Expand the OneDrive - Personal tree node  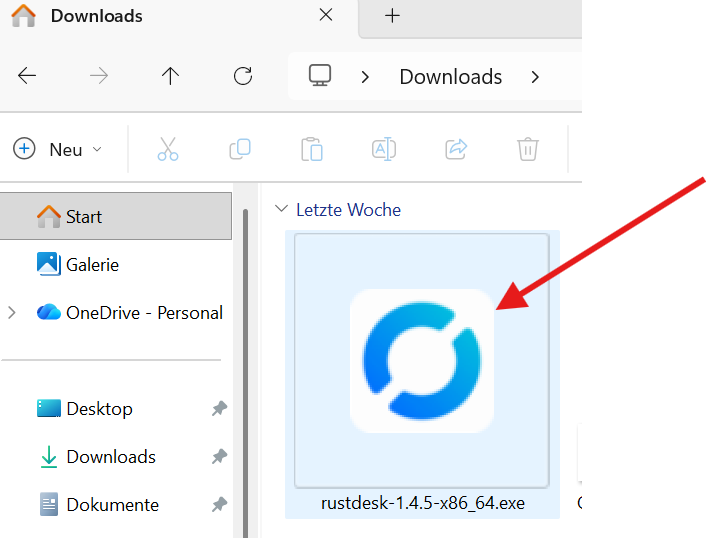click(x=12, y=313)
